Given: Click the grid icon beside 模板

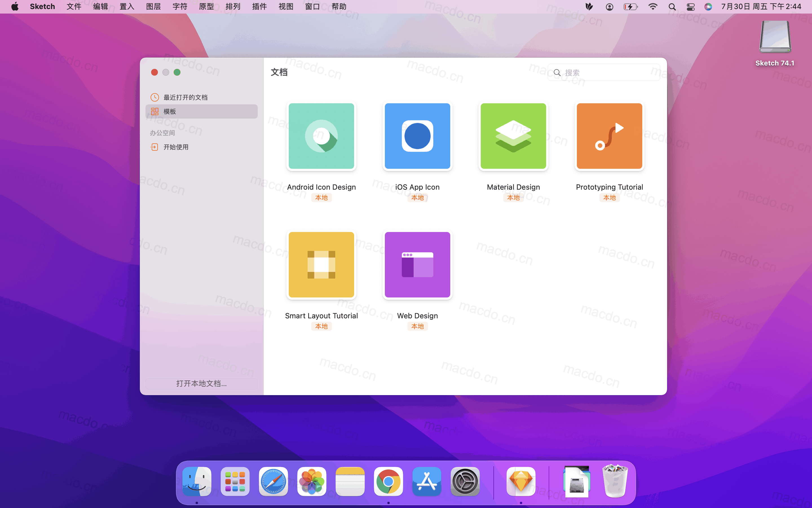Looking at the screenshot, I should [154, 111].
